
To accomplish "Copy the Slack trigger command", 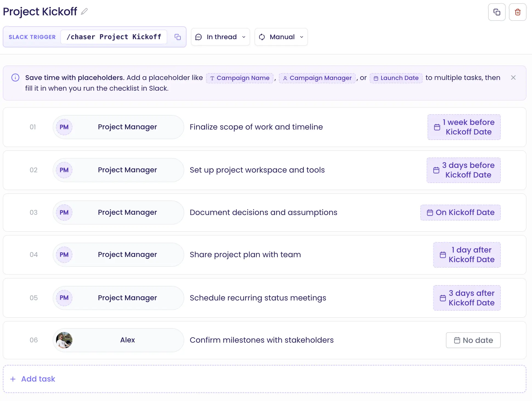I will click(178, 37).
